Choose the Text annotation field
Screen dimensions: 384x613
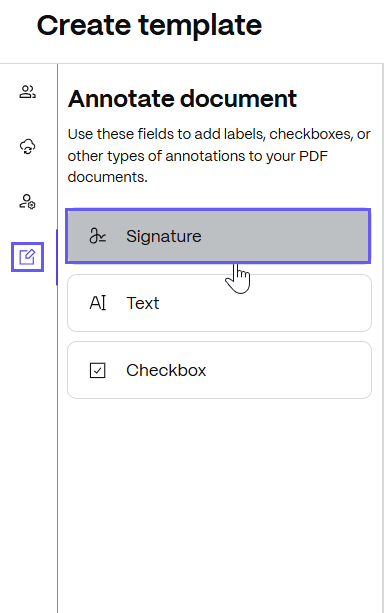pos(219,303)
